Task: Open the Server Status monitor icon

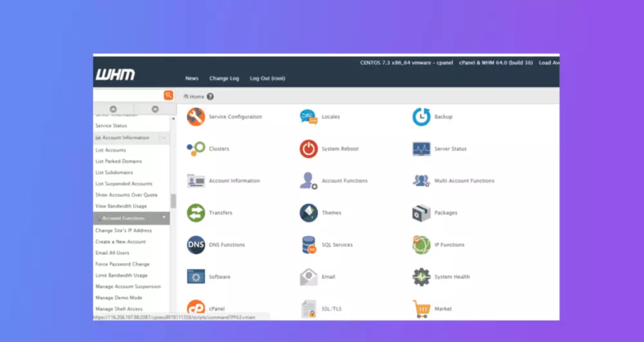Action: point(421,149)
